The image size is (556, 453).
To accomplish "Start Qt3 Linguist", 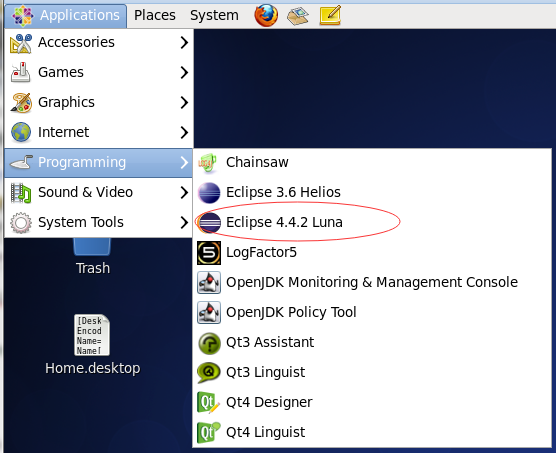I will (372, 372).
